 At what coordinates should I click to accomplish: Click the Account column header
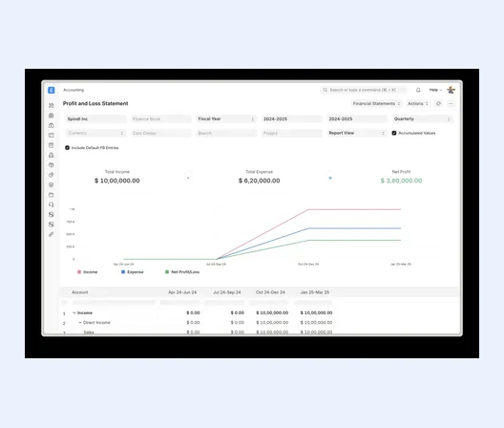pyautogui.click(x=80, y=292)
